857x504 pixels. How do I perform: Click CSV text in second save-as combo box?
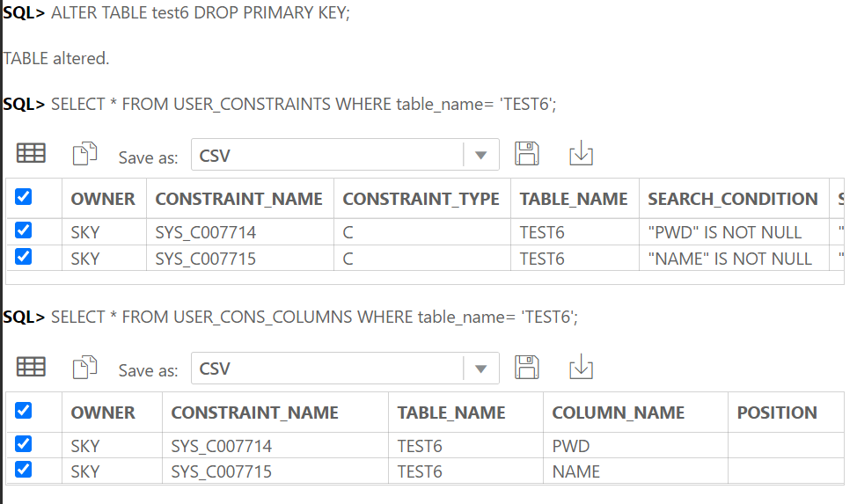coord(215,369)
